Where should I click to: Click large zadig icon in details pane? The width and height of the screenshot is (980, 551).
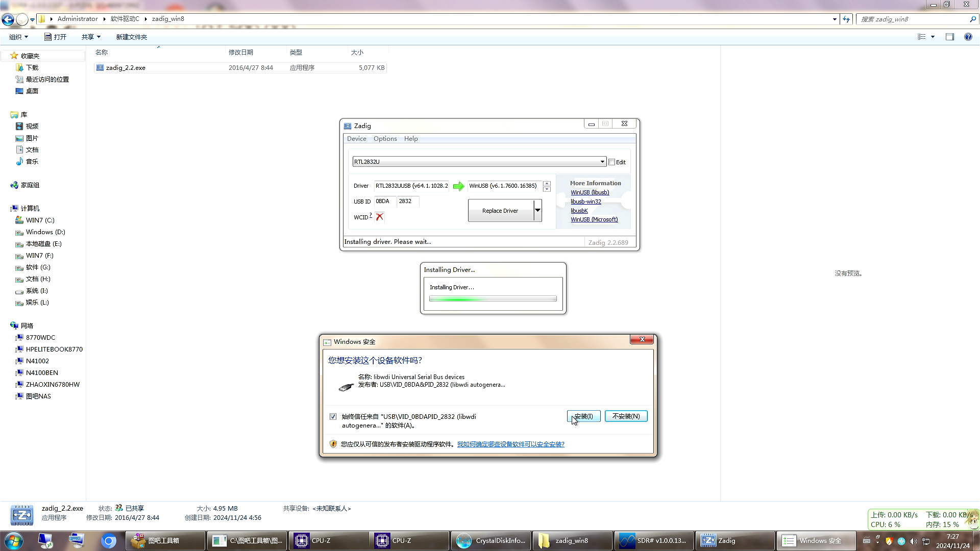[x=22, y=515]
